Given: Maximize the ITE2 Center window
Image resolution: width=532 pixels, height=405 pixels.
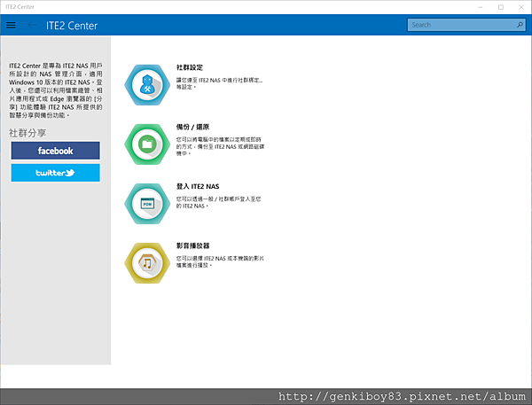Looking at the screenshot, I should [501, 7].
